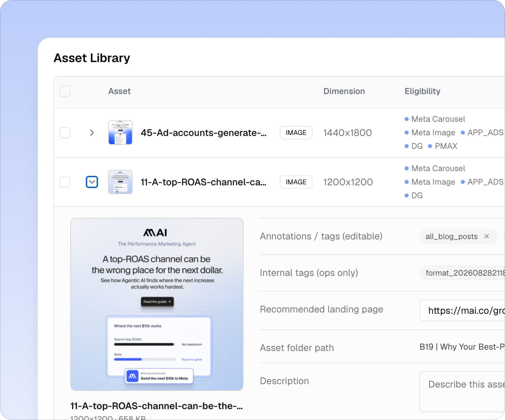Click the 1200x1200 dimension value in the table
The height and width of the screenshot is (420, 505).
(348, 182)
